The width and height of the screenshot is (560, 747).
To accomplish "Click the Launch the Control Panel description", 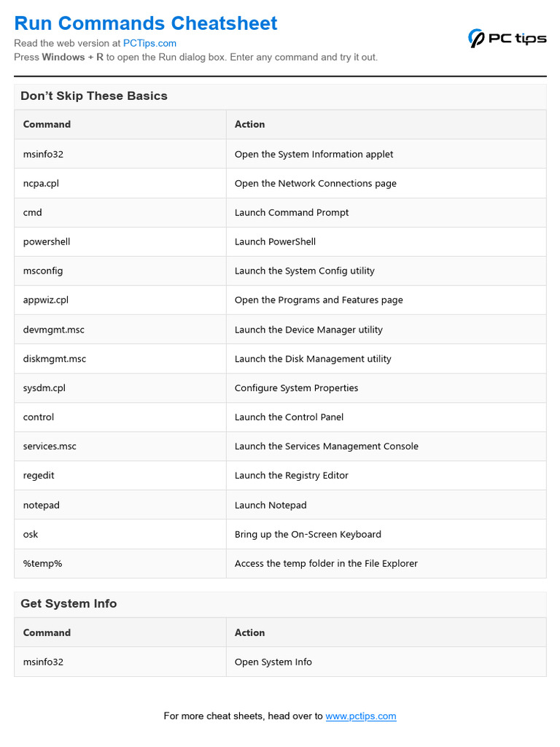I will point(289,417).
